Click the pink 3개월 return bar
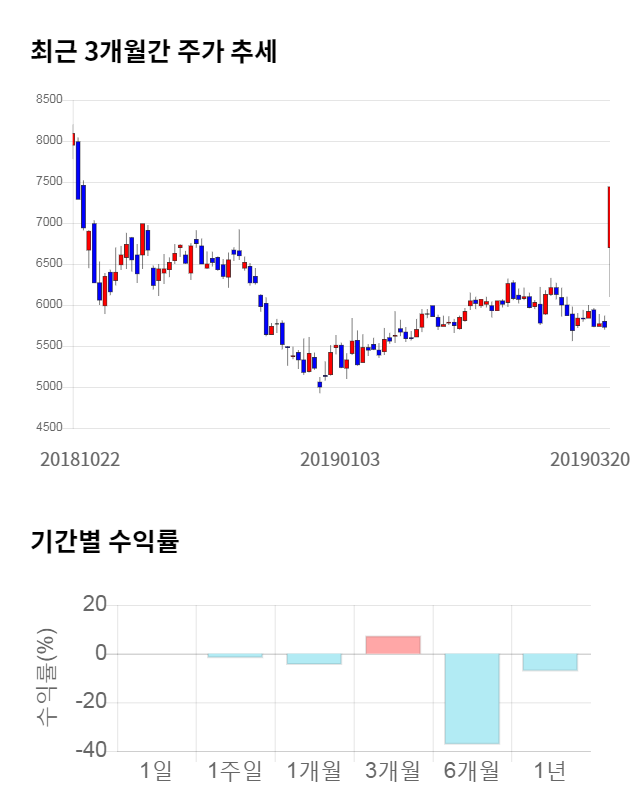 393,645
